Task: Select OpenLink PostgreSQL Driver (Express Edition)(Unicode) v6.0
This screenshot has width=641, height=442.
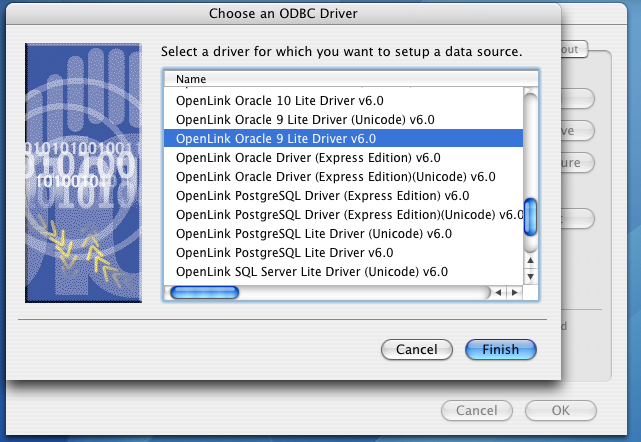Action: coord(343,215)
